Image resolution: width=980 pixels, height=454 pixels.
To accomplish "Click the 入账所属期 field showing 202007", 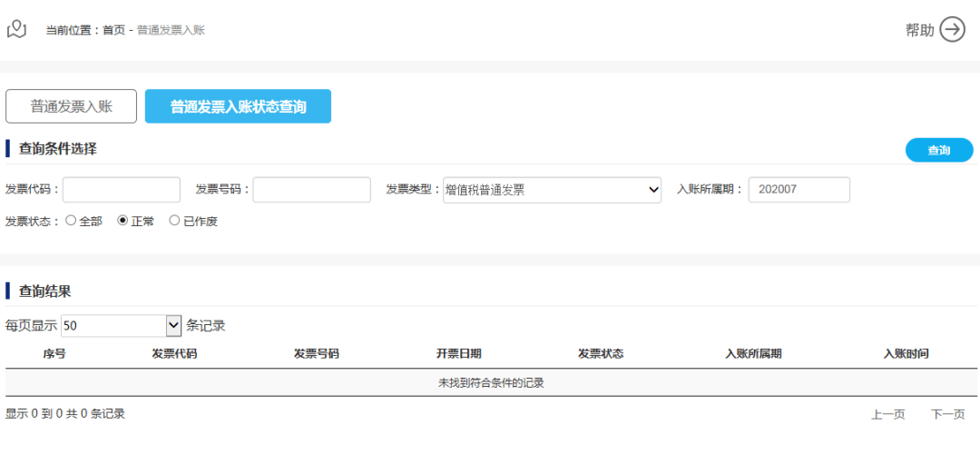I will 799,190.
